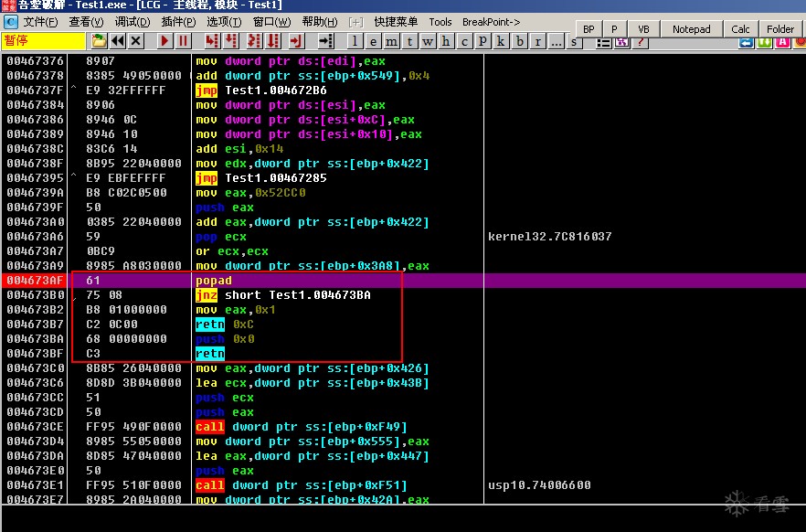Click the Step Over toolbar icon
The image size is (806, 532).
click(x=231, y=40)
